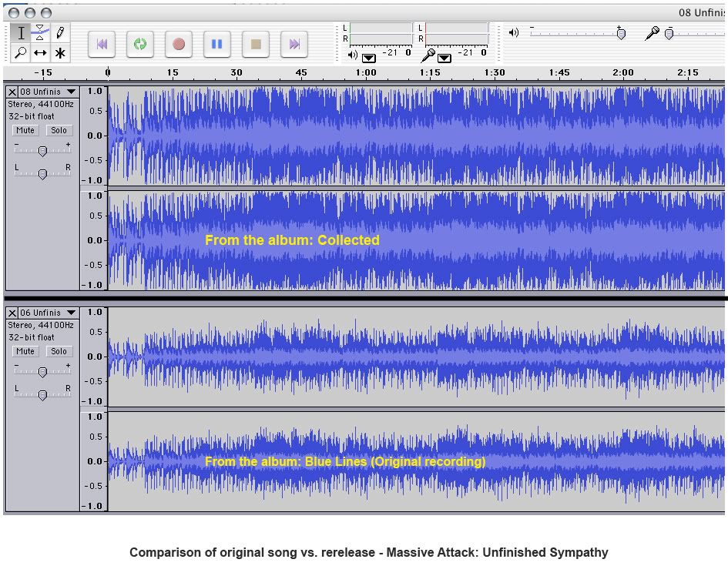The width and height of the screenshot is (728, 586).
Task: Close the 08 Unfinis track
Action: tap(12, 92)
